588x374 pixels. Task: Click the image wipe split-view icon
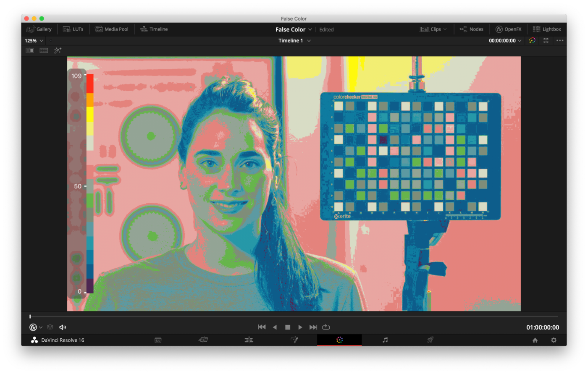point(30,50)
